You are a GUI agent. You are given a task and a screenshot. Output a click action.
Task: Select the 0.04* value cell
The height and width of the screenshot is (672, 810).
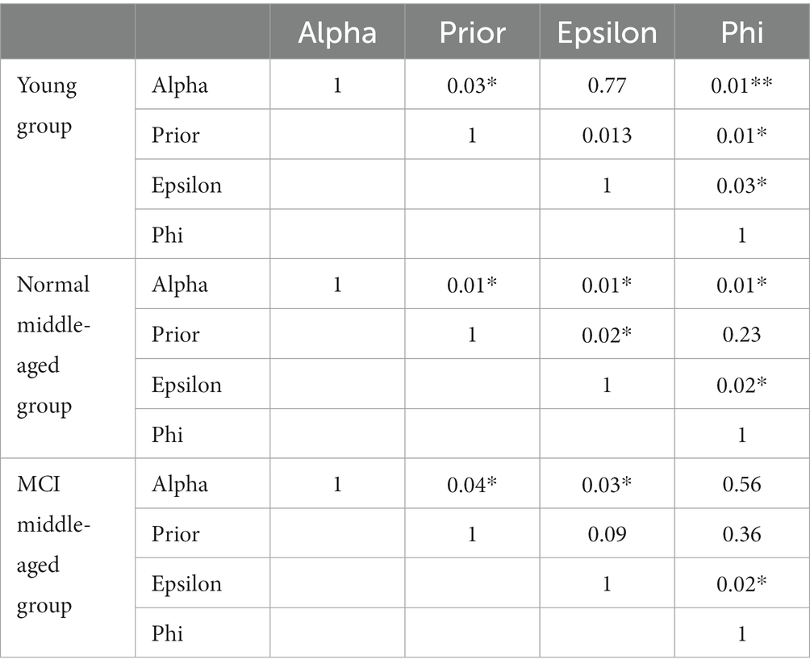point(472,484)
